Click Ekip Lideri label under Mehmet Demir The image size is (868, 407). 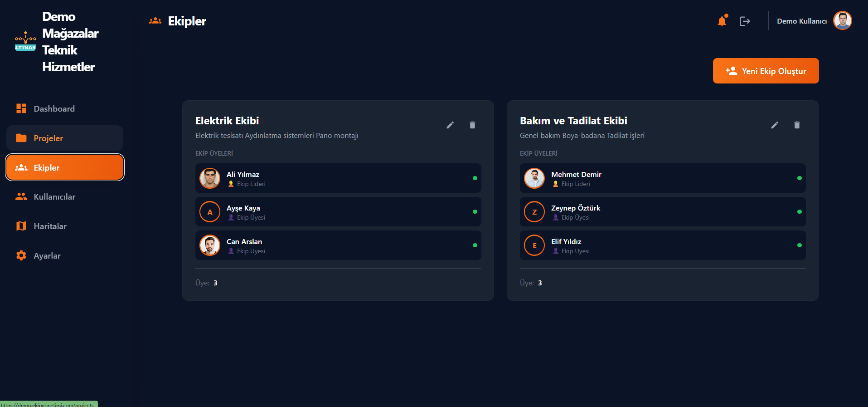coord(576,184)
